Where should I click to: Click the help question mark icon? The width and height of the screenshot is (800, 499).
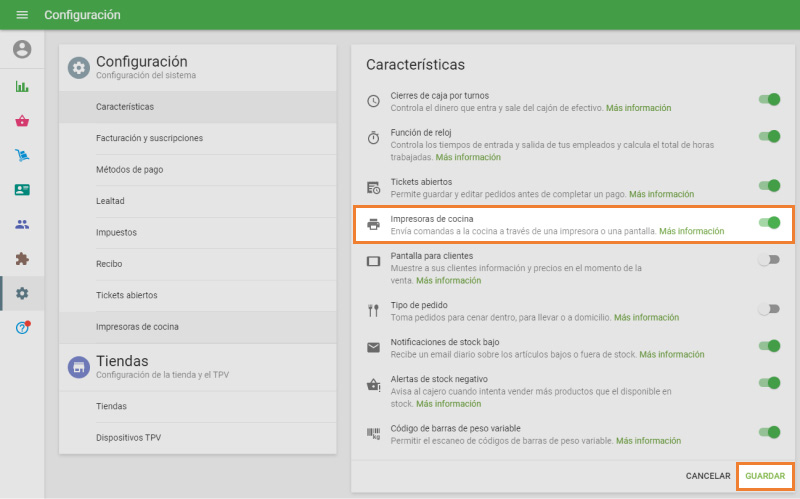[x=22, y=328]
